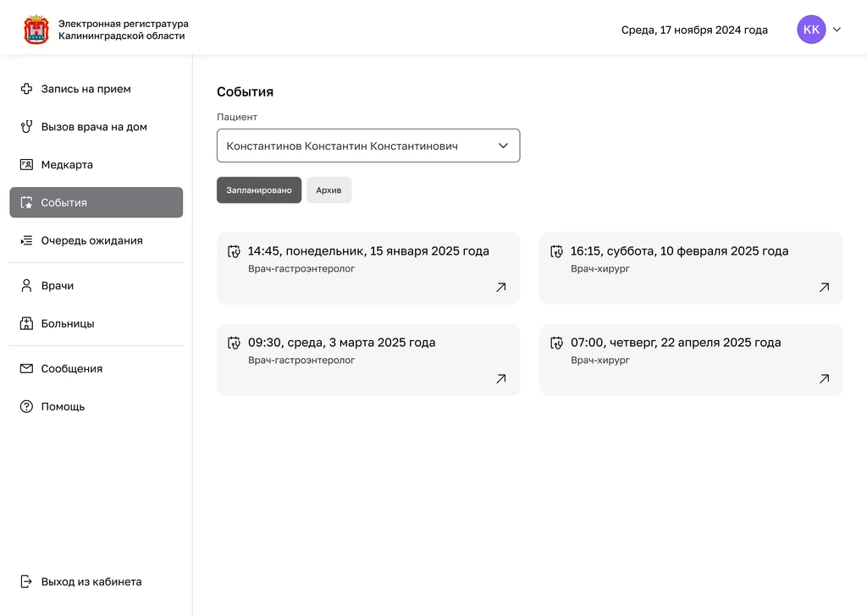
Task: Open arrow icon on 3 марта appointment card
Action: click(x=500, y=379)
